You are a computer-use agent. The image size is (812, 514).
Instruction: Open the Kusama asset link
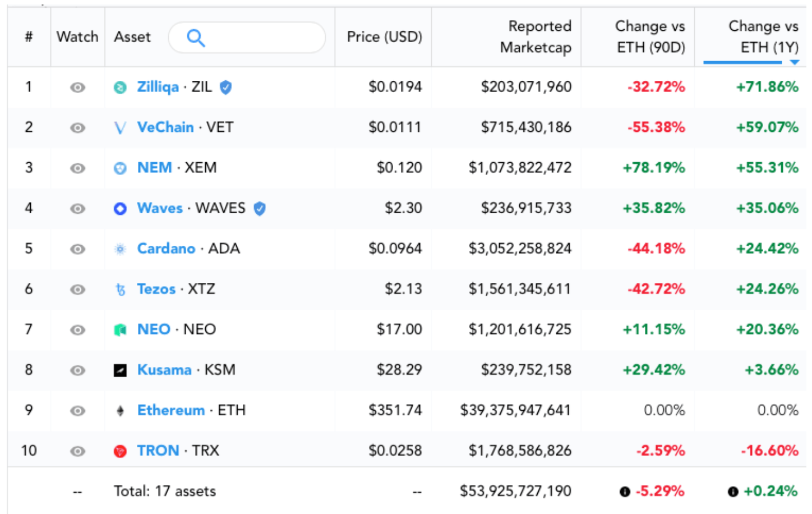click(x=164, y=370)
